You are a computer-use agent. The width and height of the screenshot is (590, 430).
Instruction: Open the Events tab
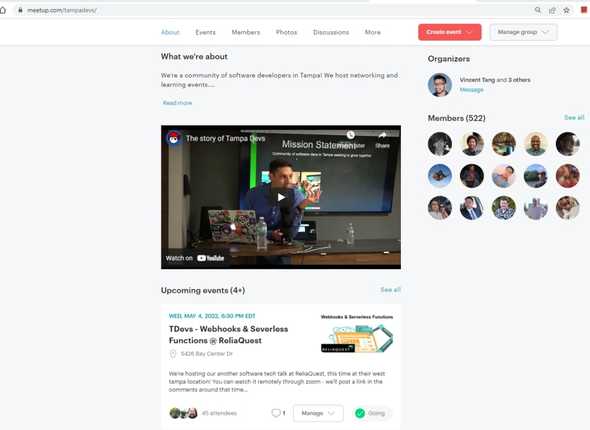tap(205, 32)
